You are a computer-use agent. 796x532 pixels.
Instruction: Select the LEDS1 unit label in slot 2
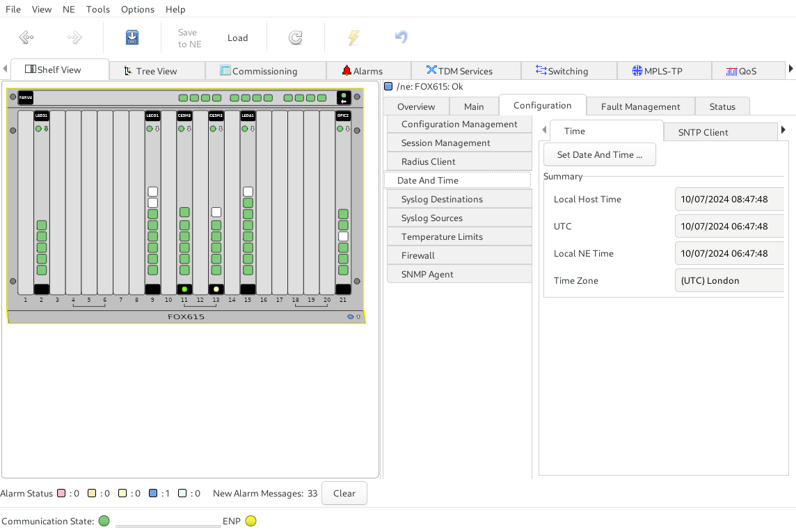[42, 115]
